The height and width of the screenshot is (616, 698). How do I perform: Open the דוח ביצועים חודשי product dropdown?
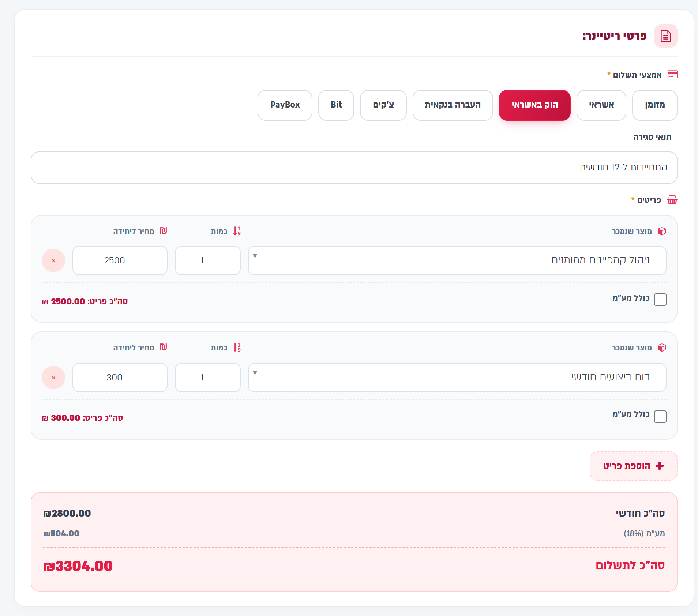click(x=457, y=378)
